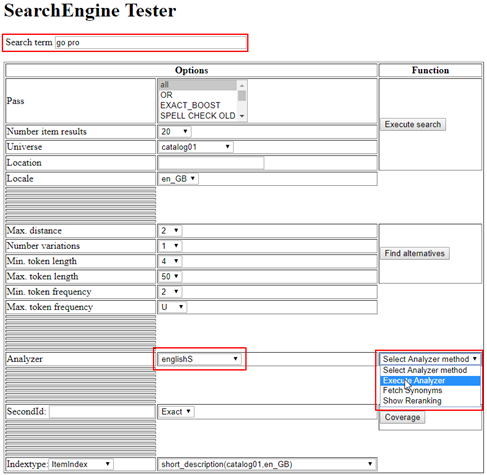The image size is (487, 475).
Task: Click the Location text field
Action: point(211,163)
